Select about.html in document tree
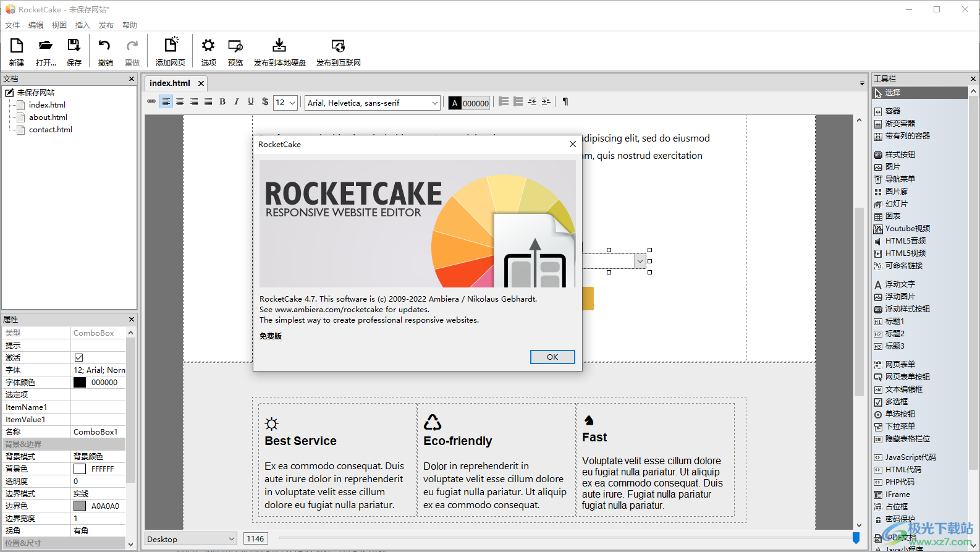 (x=48, y=117)
